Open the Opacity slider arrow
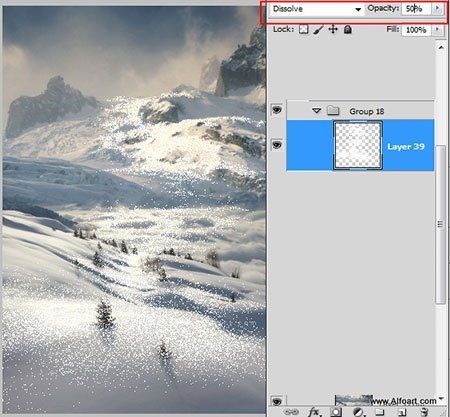450x417 pixels. 438,9
